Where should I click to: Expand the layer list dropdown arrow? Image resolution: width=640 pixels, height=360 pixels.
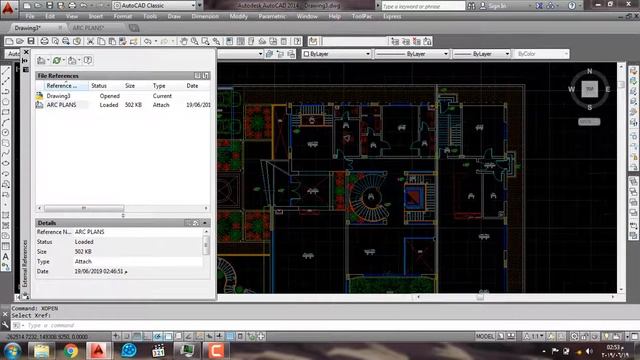tap(260, 54)
